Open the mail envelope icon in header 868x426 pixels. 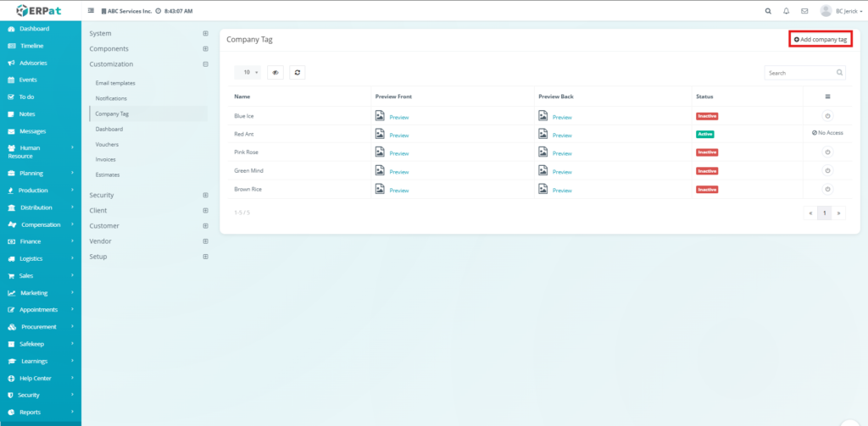click(804, 11)
